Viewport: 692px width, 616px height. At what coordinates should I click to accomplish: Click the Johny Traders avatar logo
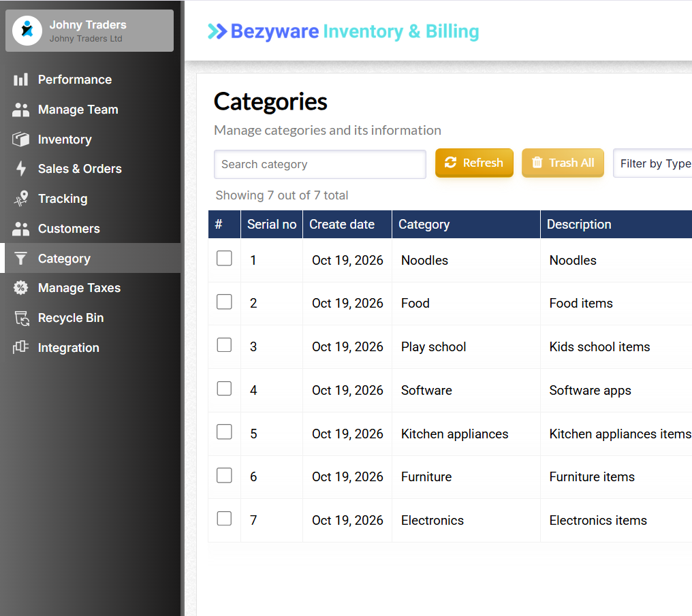click(27, 31)
